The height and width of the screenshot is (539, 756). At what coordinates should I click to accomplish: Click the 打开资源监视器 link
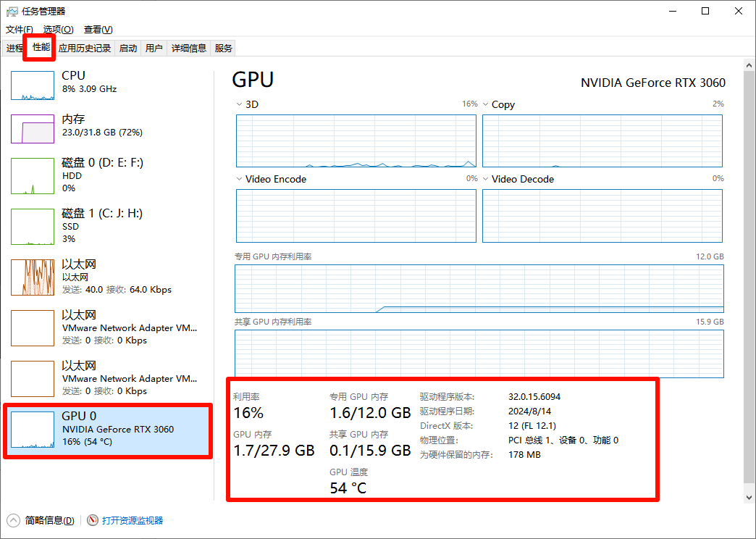pos(133,520)
